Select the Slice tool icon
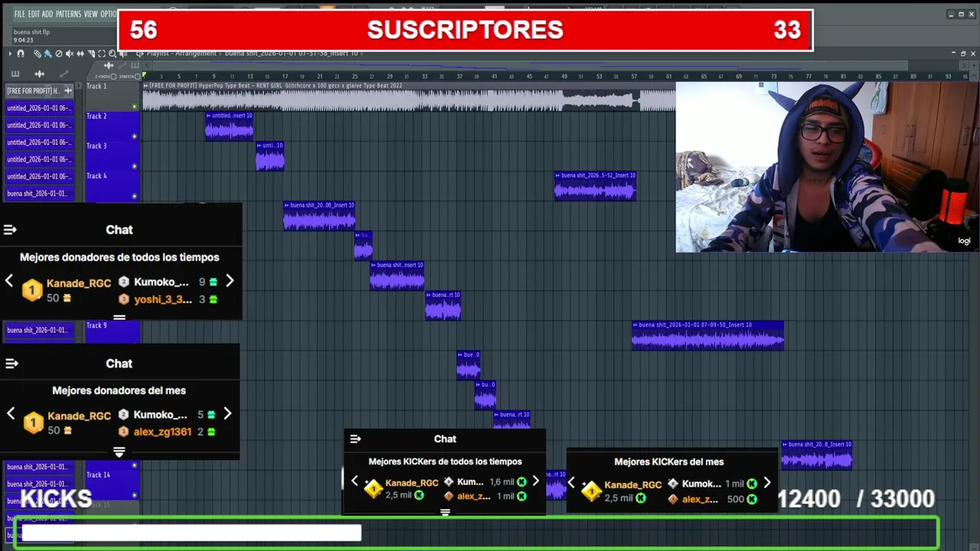 pos(91,54)
